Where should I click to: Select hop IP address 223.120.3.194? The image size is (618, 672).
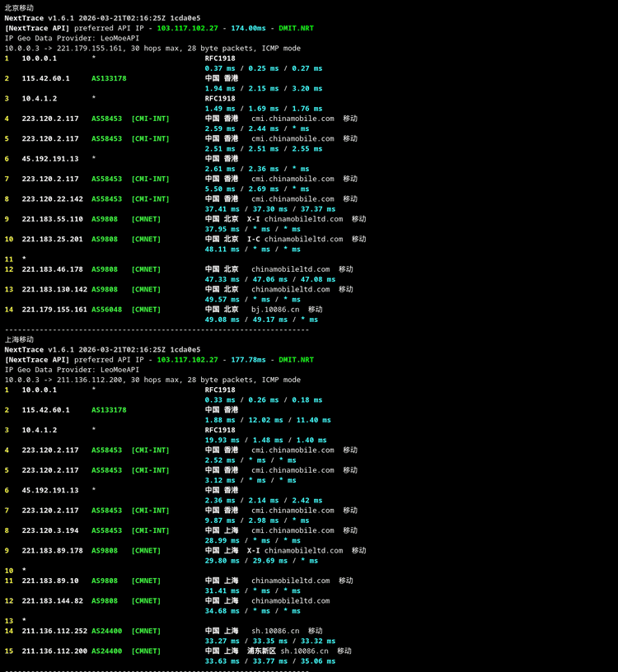[x=50, y=530]
